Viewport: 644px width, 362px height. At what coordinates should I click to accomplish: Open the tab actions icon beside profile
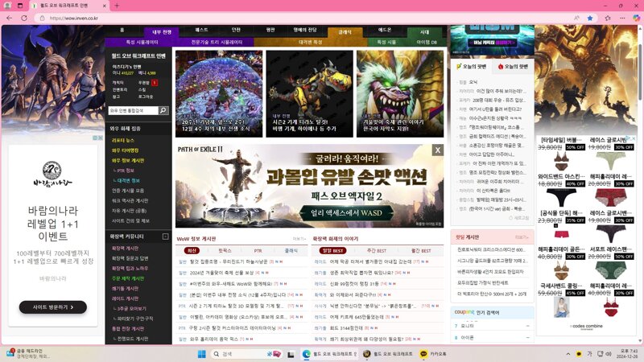[20, 6]
